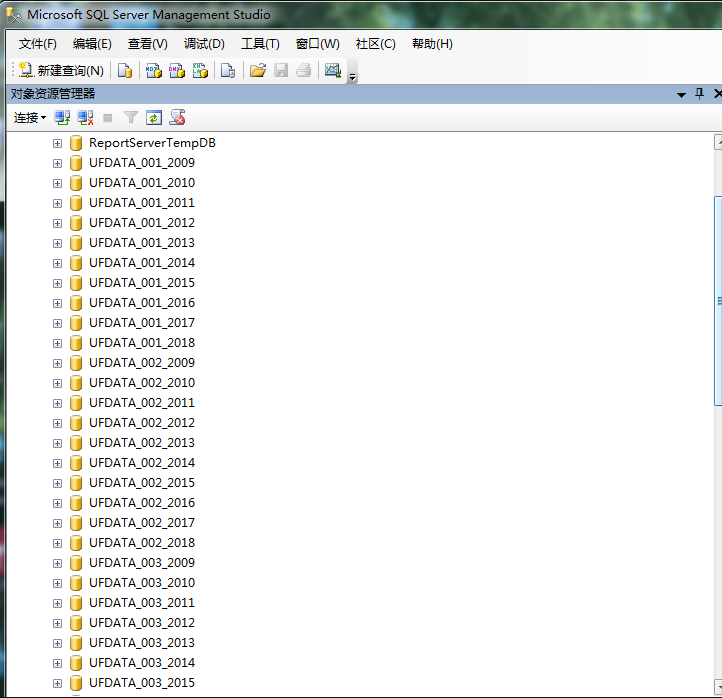The height and width of the screenshot is (698, 722).
Task: Click the Filter funnel icon
Action: click(131, 118)
